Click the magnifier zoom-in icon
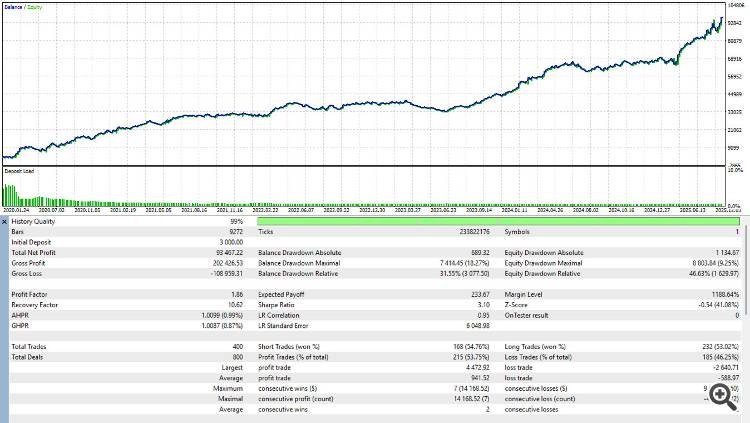This screenshot has height=423, width=750. click(x=723, y=397)
